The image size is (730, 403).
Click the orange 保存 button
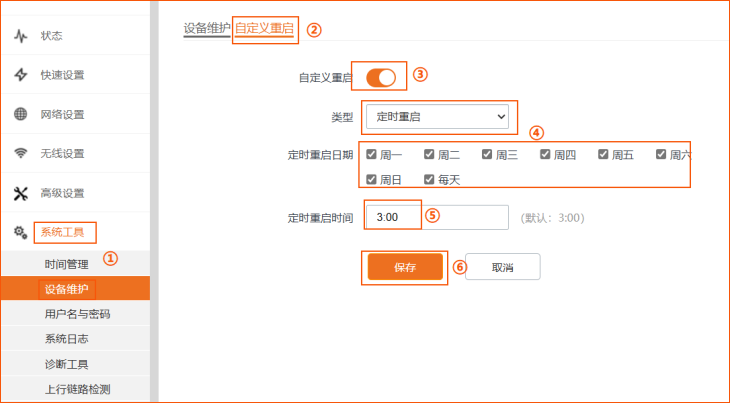[x=405, y=267]
